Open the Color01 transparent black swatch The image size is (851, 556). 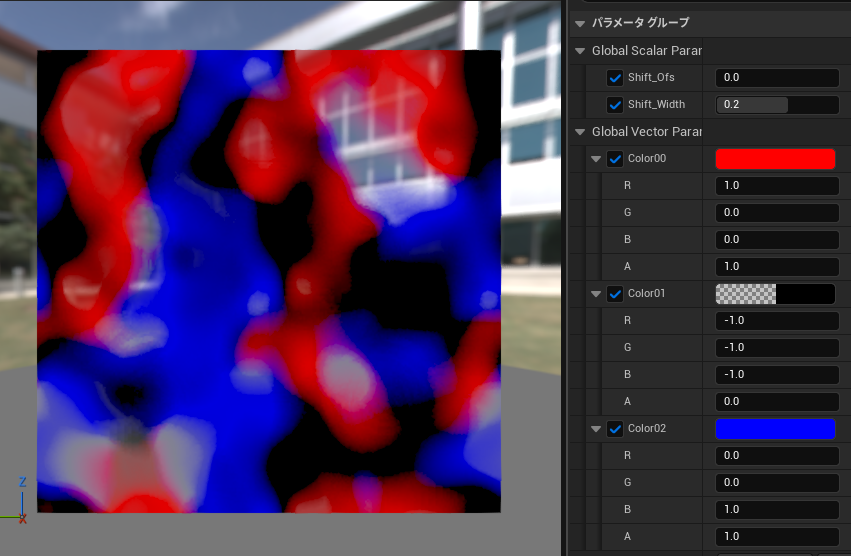(775, 294)
